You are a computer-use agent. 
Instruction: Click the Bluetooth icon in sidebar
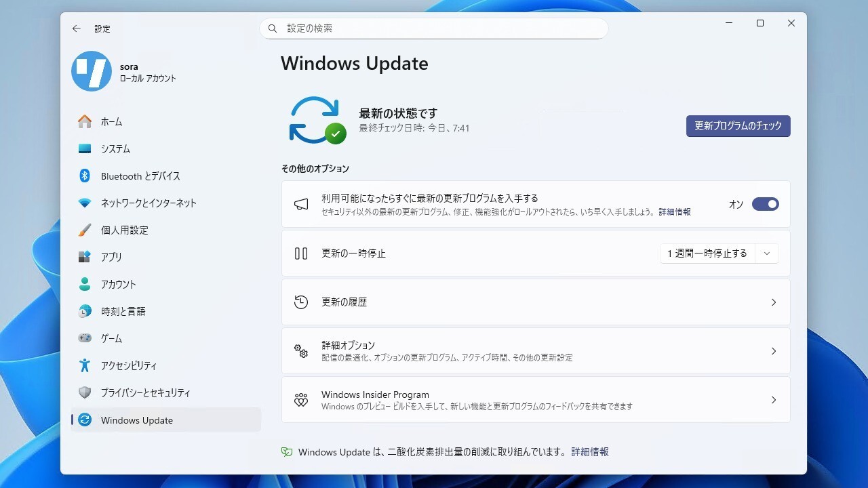point(85,176)
